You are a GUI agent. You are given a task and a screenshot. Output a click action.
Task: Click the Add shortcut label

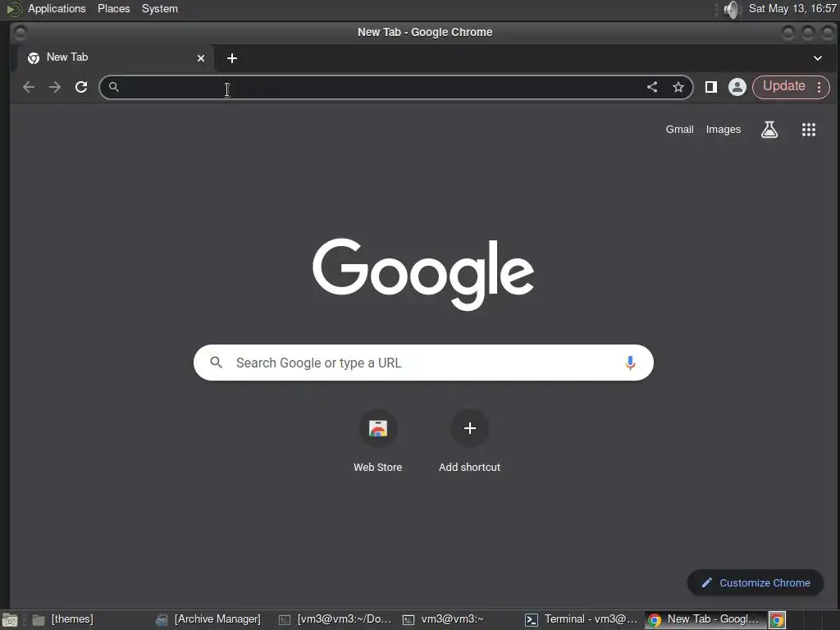point(470,467)
